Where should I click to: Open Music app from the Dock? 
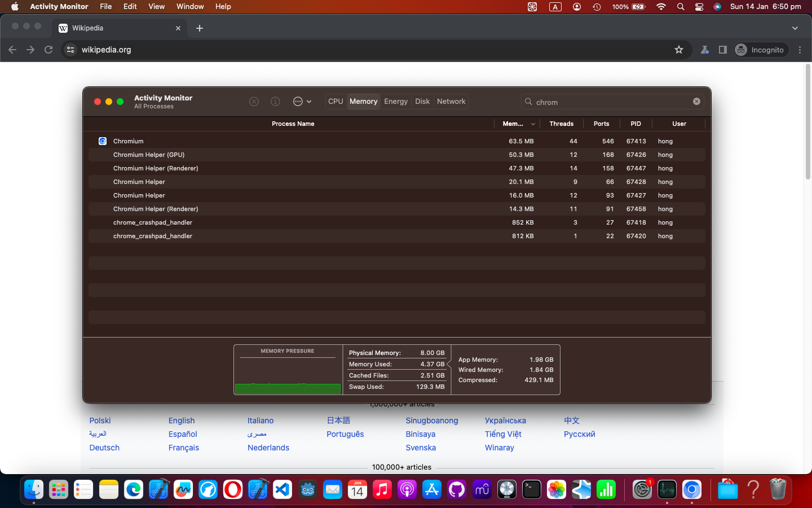coord(382,489)
